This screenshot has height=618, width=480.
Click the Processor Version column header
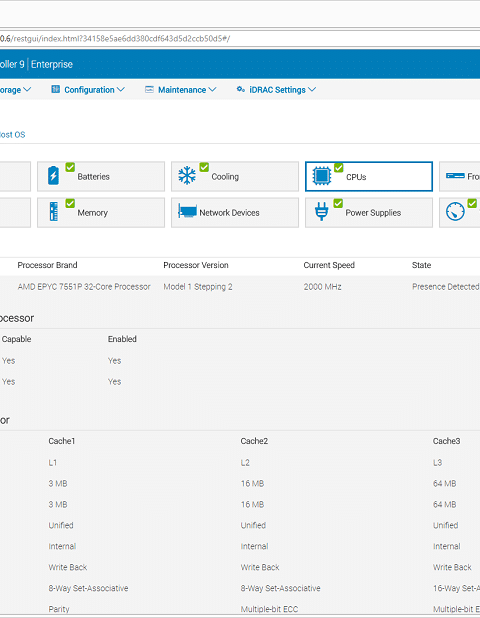pyautogui.click(x=196, y=265)
